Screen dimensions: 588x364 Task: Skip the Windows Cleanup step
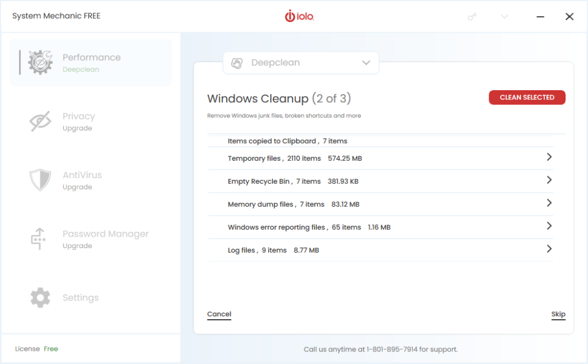(x=558, y=313)
